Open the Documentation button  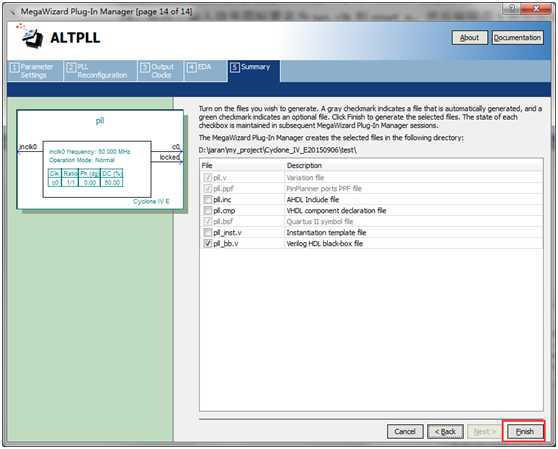517,37
